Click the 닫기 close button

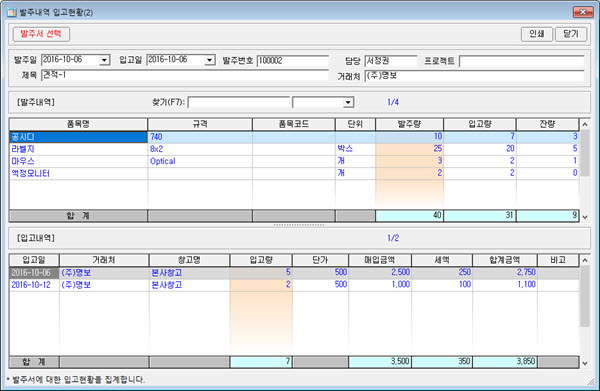(x=571, y=34)
